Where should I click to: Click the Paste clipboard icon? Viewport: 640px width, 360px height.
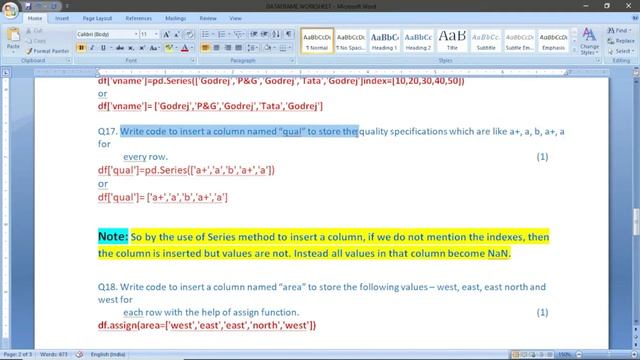(13, 35)
